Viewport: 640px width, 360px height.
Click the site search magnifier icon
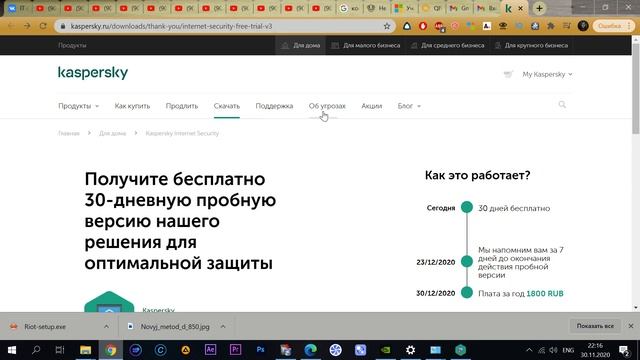click(x=562, y=105)
